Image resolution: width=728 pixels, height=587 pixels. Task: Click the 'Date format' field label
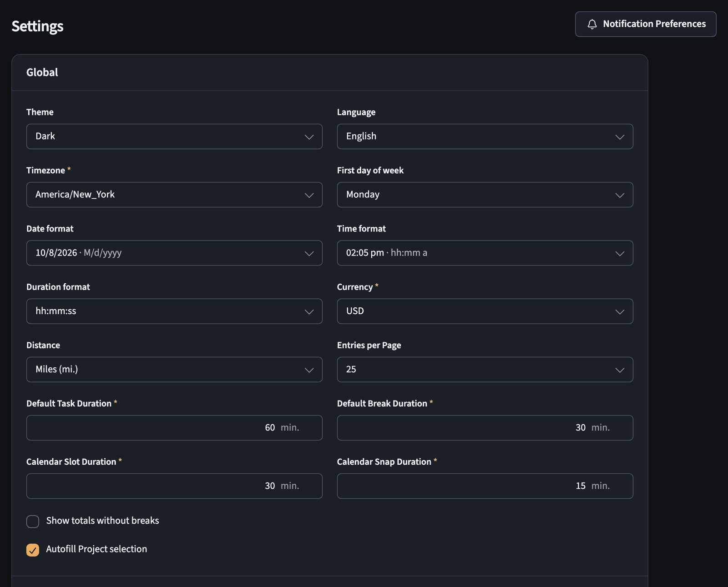click(50, 229)
